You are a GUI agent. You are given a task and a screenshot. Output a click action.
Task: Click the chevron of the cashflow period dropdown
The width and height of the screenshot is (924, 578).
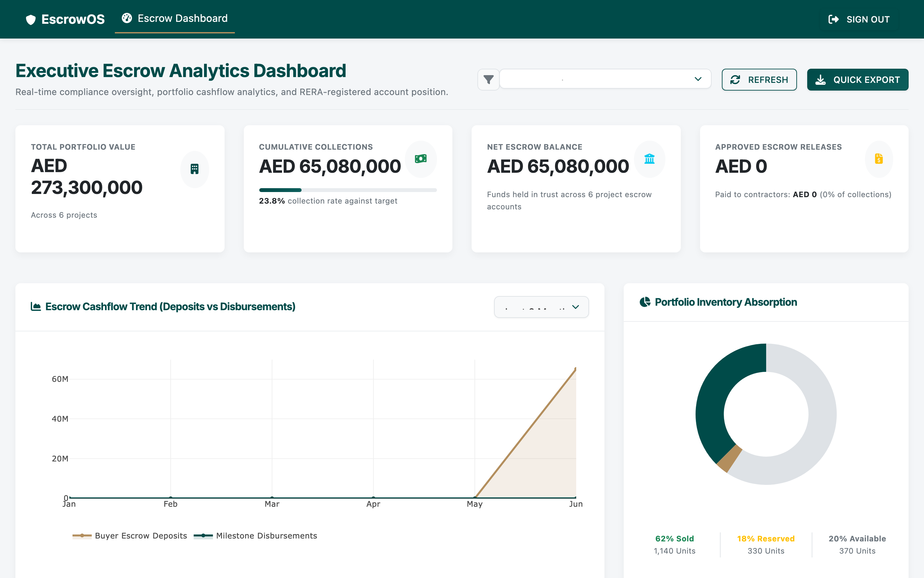click(x=575, y=307)
